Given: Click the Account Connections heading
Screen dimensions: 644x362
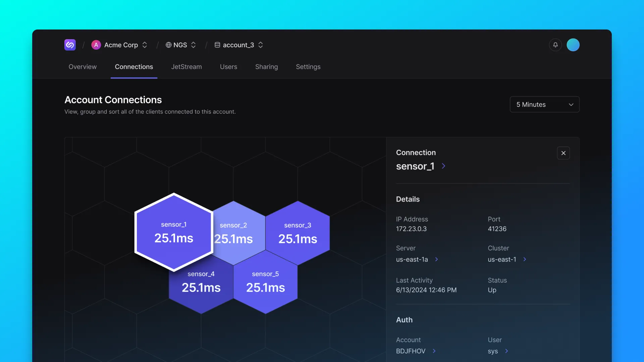Looking at the screenshot, I should click(113, 100).
